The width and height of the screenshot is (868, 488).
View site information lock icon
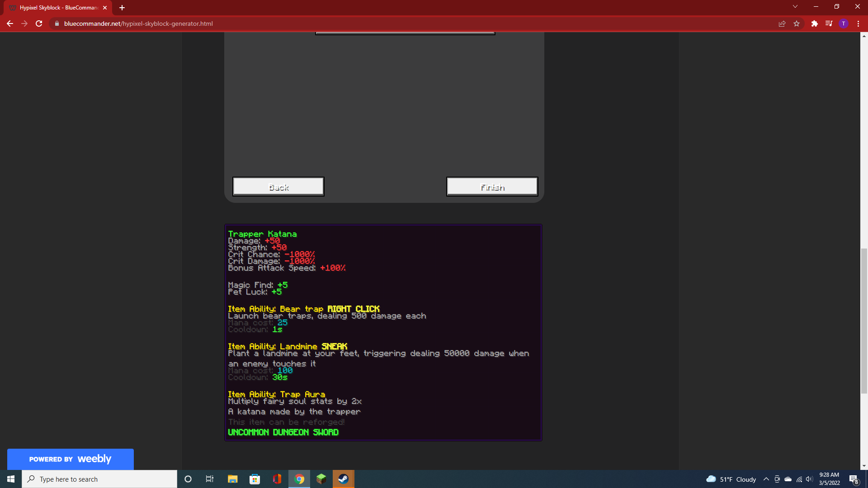point(57,23)
